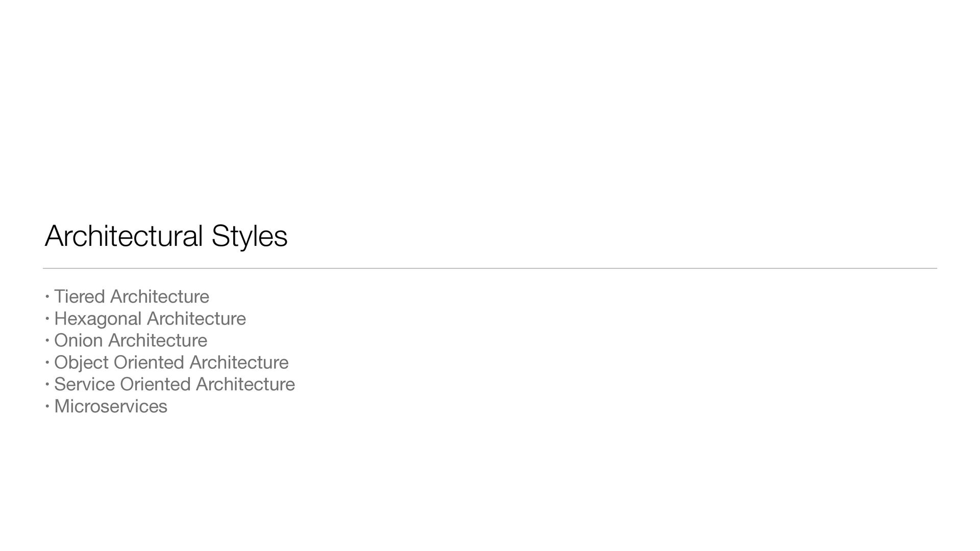Click the "Architectural Styles" slide title
The width and height of the screenshot is (980, 551).
(166, 236)
